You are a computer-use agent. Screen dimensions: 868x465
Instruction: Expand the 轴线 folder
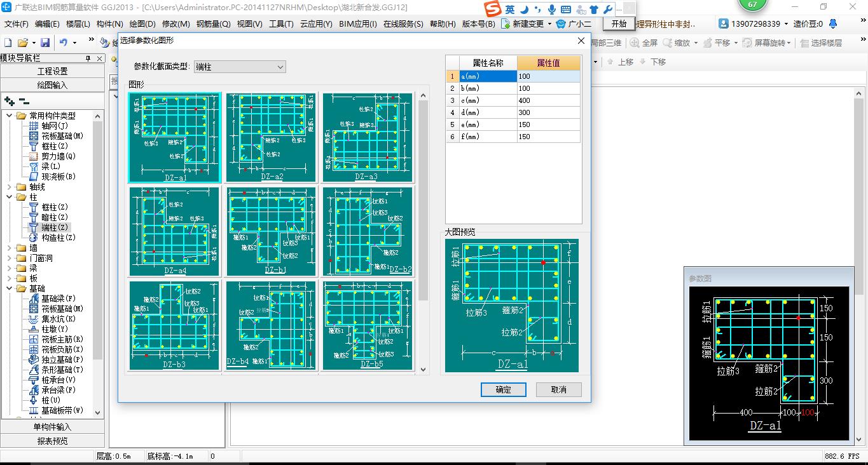click(x=9, y=187)
